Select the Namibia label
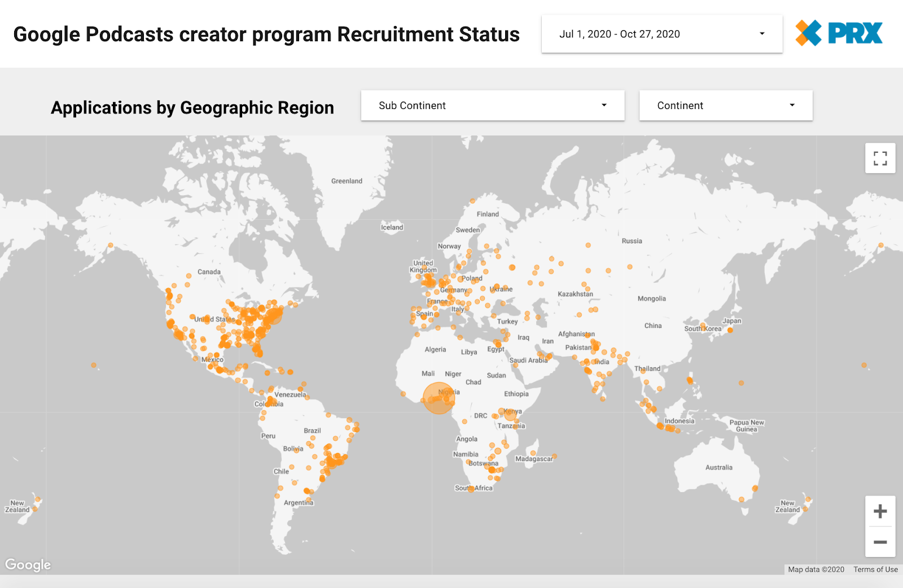The width and height of the screenshot is (903, 588). [x=466, y=454]
